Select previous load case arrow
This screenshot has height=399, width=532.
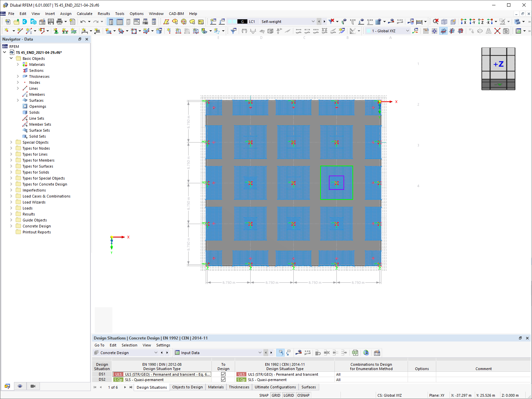319,22
